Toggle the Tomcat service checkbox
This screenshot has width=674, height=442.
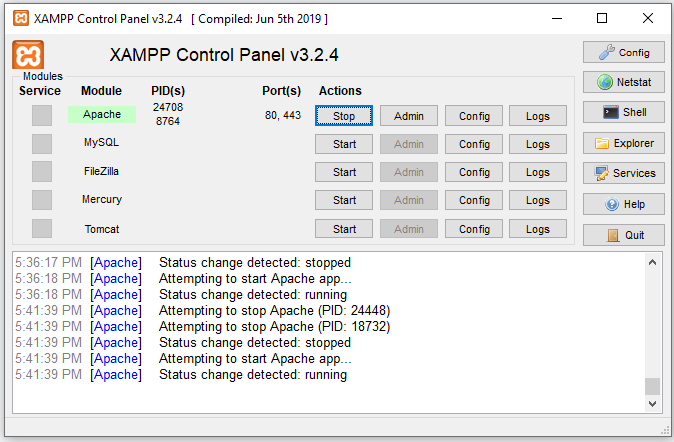[x=42, y=228]
